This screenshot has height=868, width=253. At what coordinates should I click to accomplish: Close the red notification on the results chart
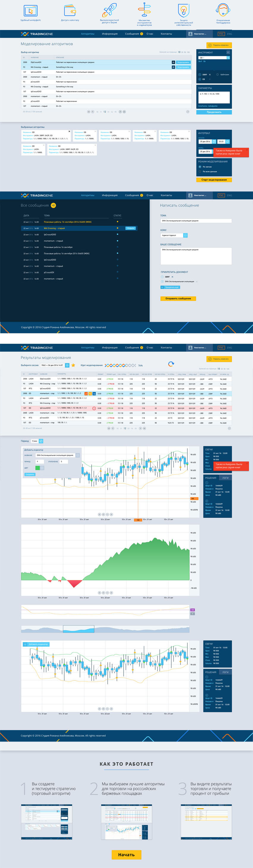coord(246,464)
